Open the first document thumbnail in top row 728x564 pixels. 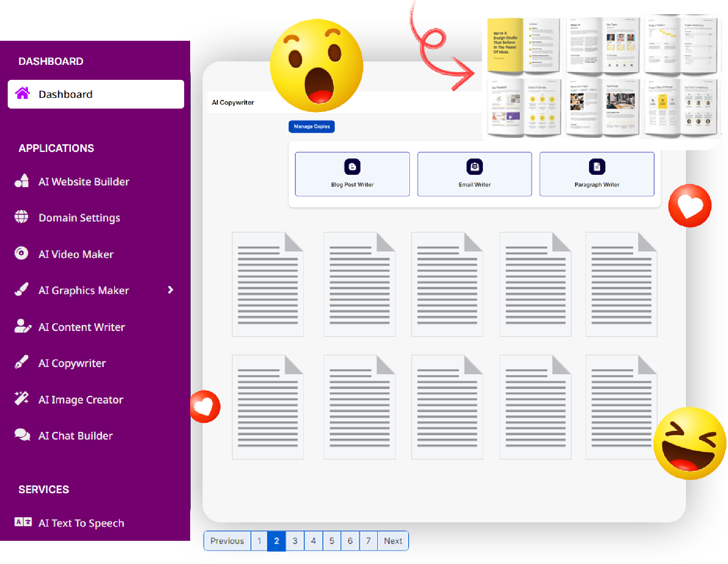[268, 285]
